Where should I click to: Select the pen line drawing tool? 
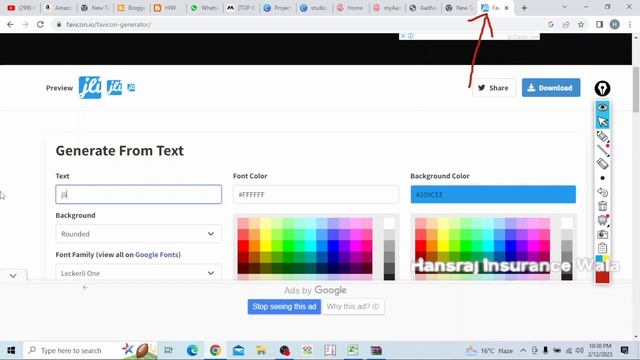[x=602, y=150]
